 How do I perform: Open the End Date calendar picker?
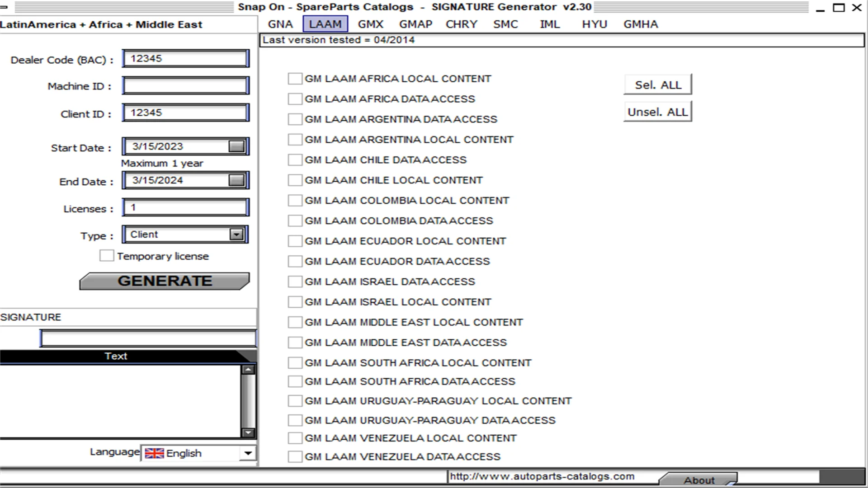(236, 180)
